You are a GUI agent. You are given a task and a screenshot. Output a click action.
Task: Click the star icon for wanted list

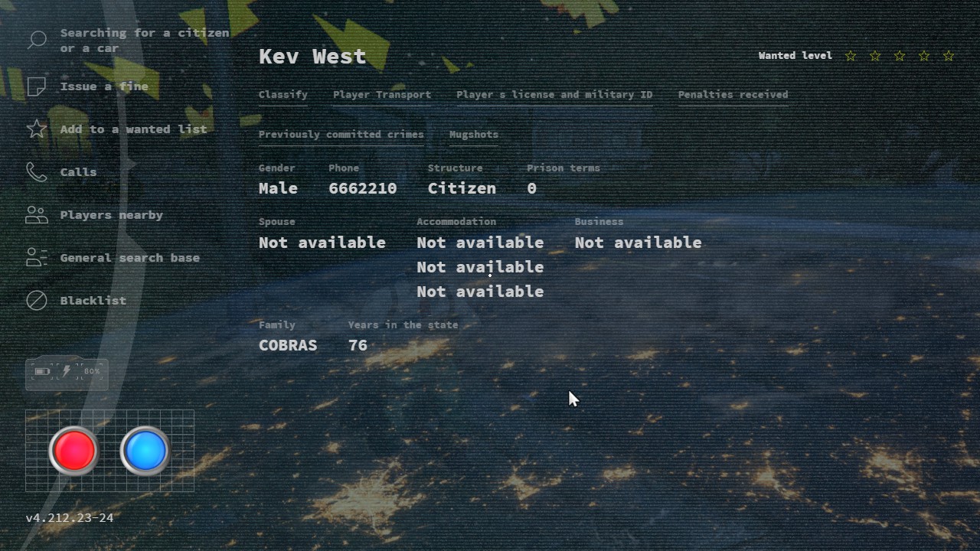tap(37, 129)
